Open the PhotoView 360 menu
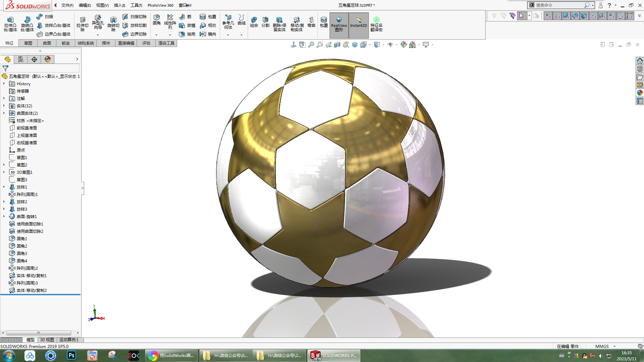The height and width of the screenshot is (362, 644). (x=160, y=5)
